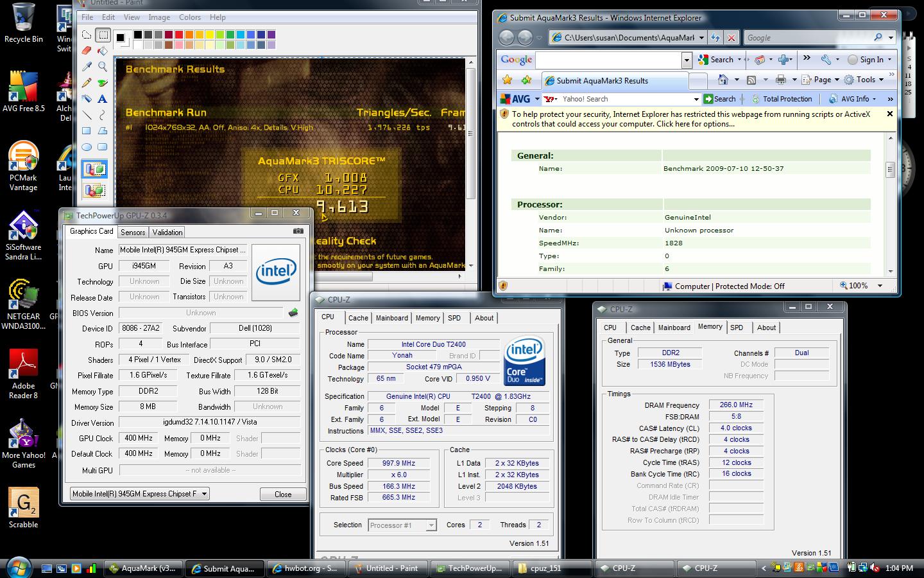The width and height of the screenshot is (924, 578).
Task: Select the Pencil tool in Paint
Action: (x=87, y=83)
